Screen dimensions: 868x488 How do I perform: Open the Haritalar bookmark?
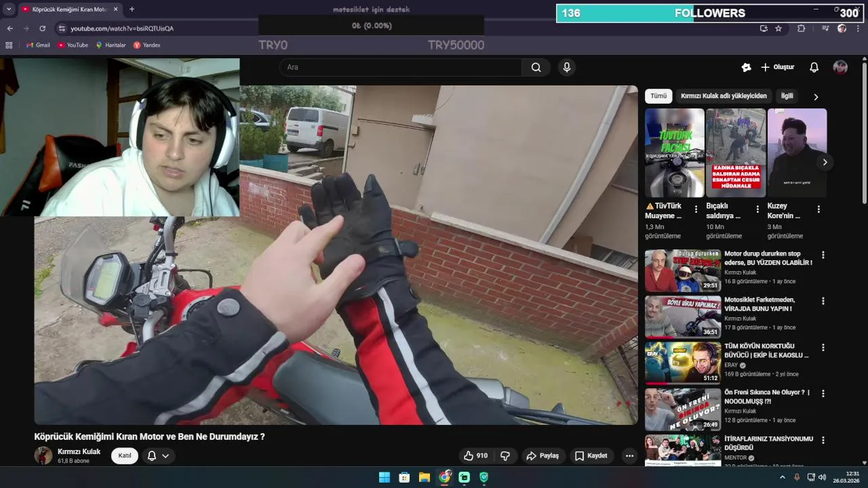coord(111,45)
